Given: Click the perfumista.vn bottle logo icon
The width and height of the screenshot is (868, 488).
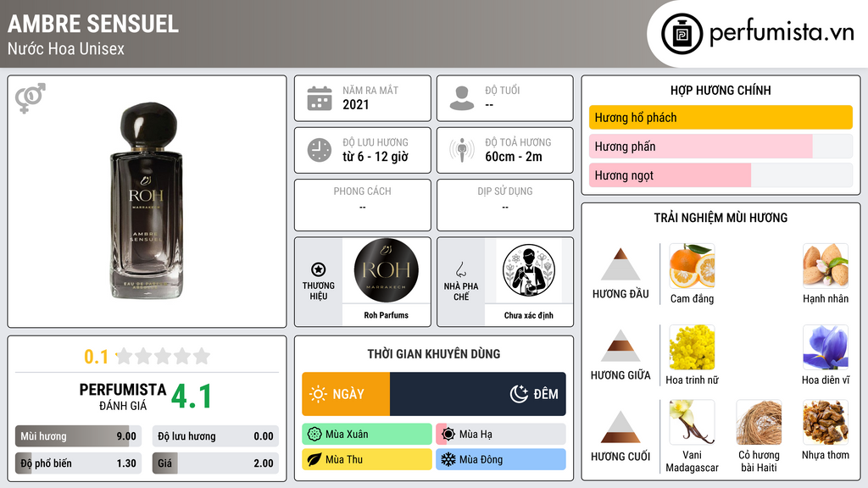Looking at the screenshot, I should coord(682,34).
